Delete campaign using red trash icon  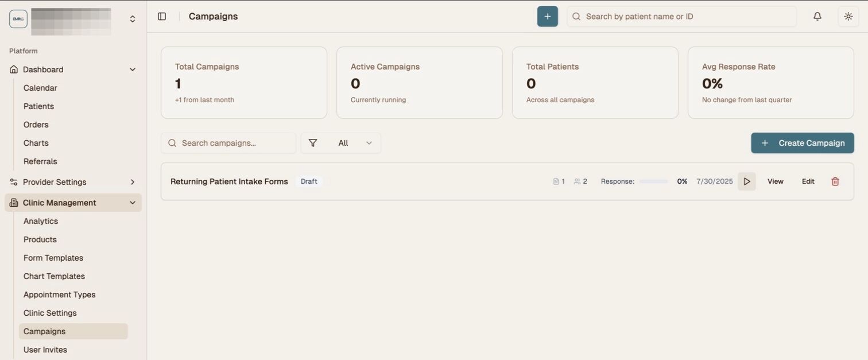tap(835, 181)
